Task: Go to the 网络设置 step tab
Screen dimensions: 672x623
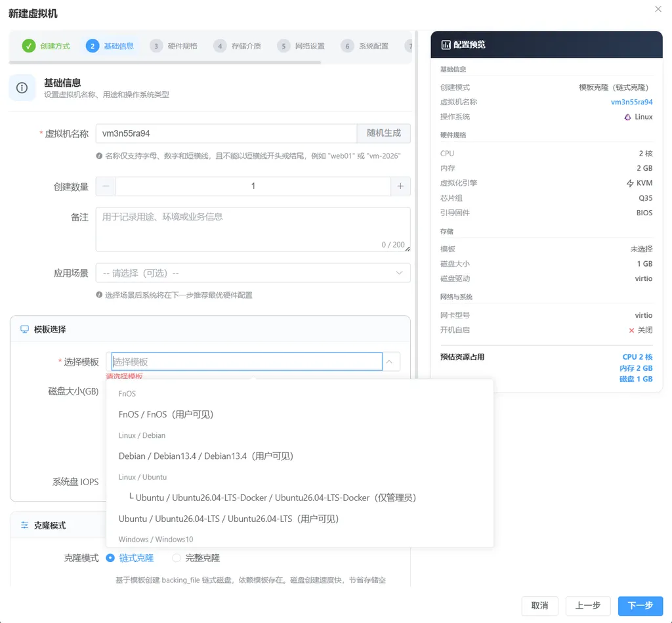Action: pyautogui.click(x=301, y=46)
